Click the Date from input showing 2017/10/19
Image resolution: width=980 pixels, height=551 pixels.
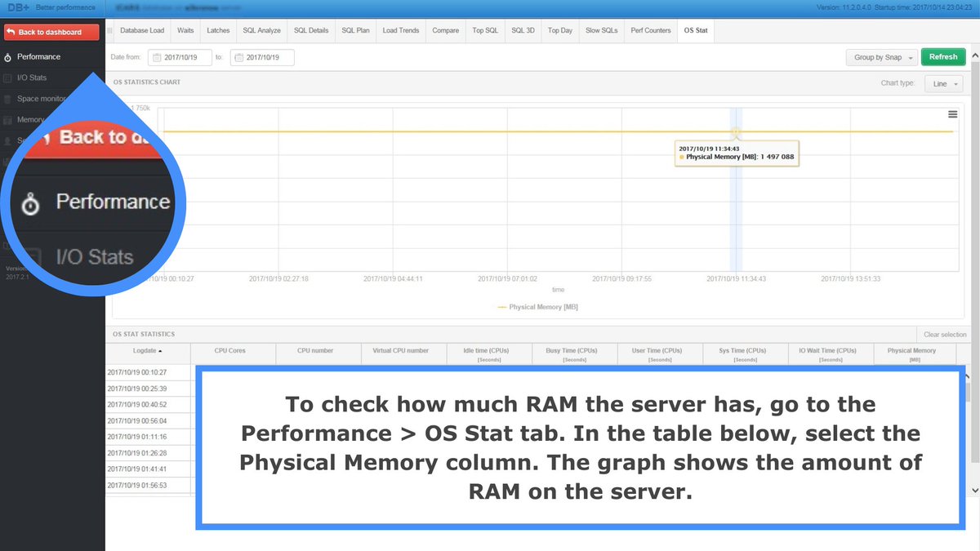178,57
